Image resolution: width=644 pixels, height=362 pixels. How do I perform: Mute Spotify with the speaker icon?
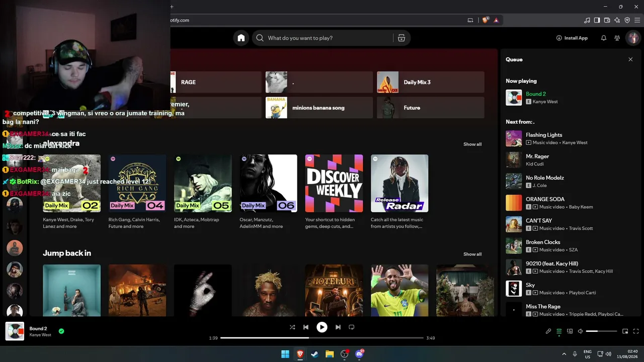tap(580, 331)
